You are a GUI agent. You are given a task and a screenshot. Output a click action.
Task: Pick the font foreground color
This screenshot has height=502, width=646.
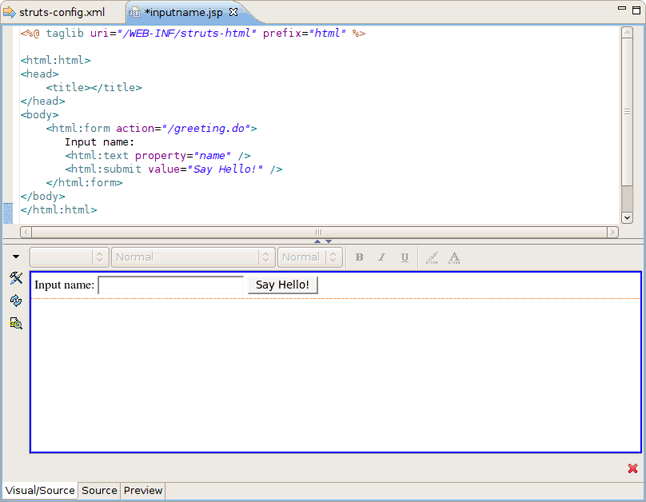(454, 258)
